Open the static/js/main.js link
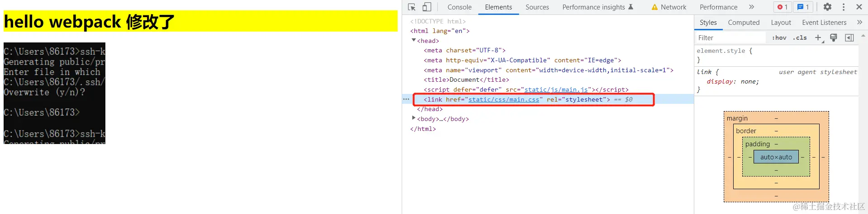 point(556,89)
